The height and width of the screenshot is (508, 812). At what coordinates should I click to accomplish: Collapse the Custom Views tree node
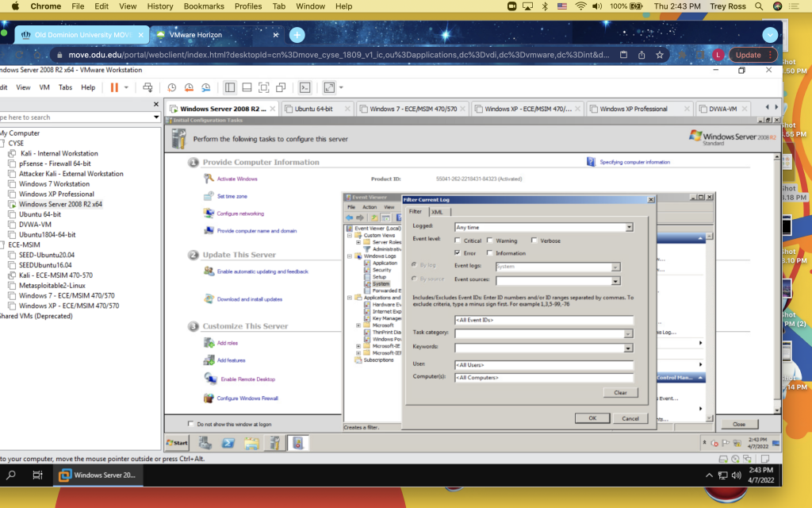coord(350,235)
